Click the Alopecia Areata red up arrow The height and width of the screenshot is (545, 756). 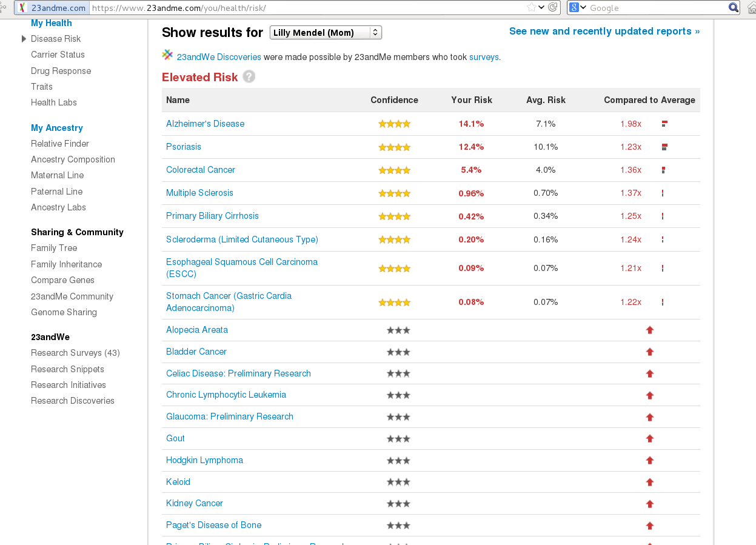point(650,330)
